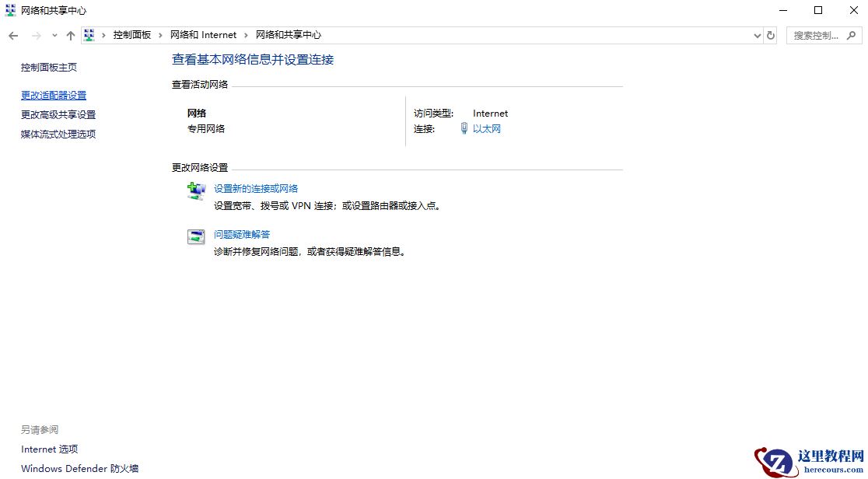Open 更改适配器设置
The image size is (868, 479).
click(x=53, y=94)
